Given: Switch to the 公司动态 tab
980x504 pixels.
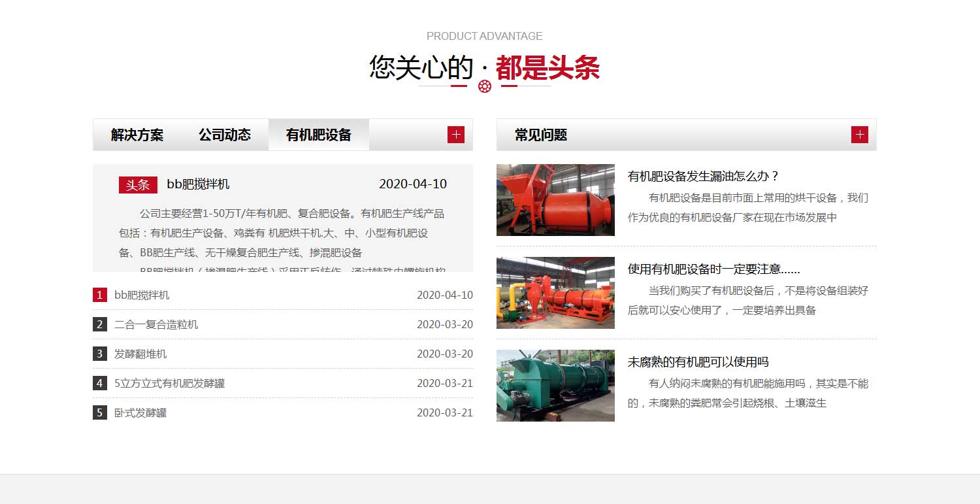Looking at the screenshot, I should click(225, 135).
